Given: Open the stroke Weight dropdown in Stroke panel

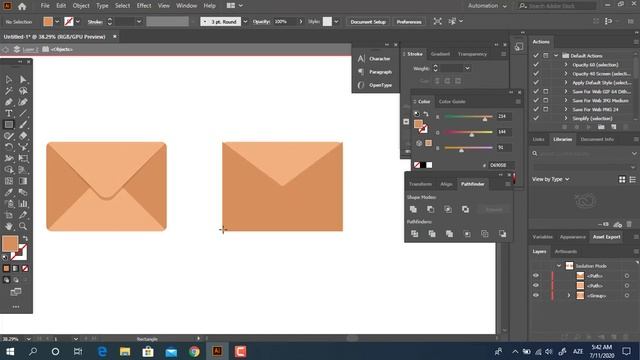Looking at the screenshot, I should tap(467, 69).
